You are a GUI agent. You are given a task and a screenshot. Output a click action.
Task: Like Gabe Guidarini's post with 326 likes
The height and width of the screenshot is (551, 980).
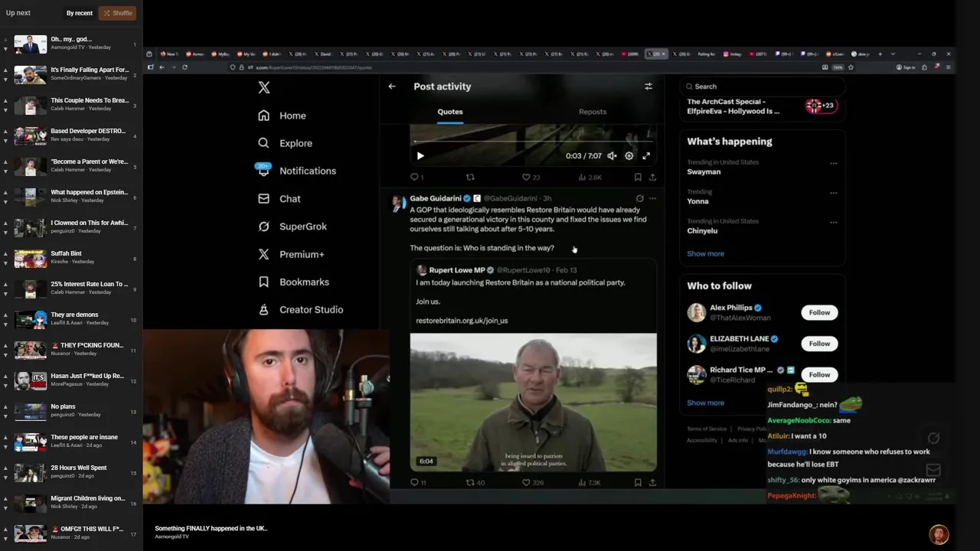click(x=526, y=483)
